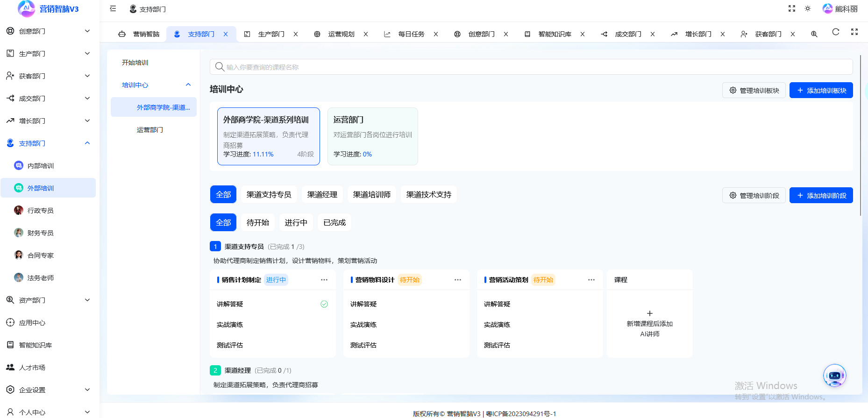Expand 成交部门 sidebar menu
The height and width of the screenshot is (418, 868).
49,99
